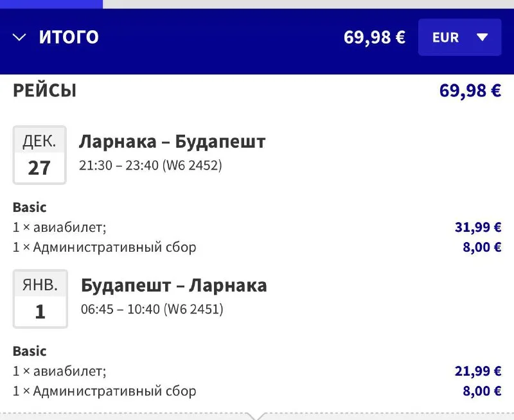
Task: Click flight time 21:30 – 23:40 (W6 2452)
Action: click(x=150, y=165)
